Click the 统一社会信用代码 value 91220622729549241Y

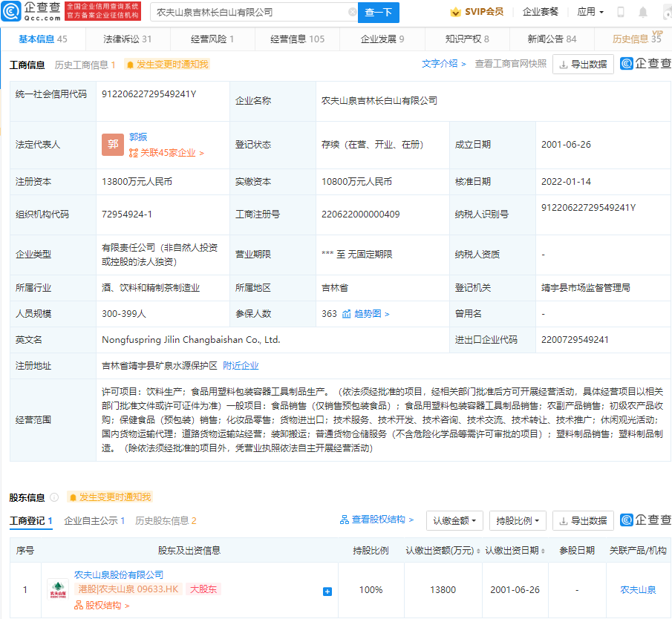[x=149, y=94]
